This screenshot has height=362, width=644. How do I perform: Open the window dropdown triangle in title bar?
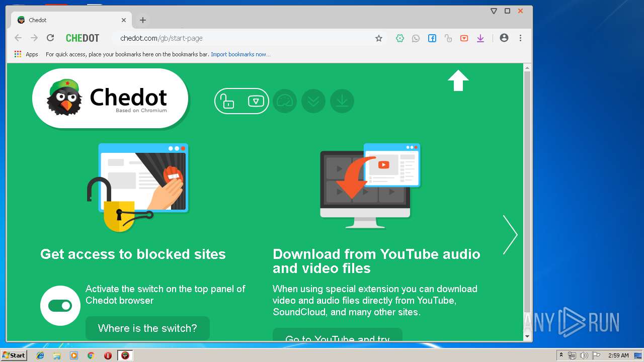click(494, 11)
